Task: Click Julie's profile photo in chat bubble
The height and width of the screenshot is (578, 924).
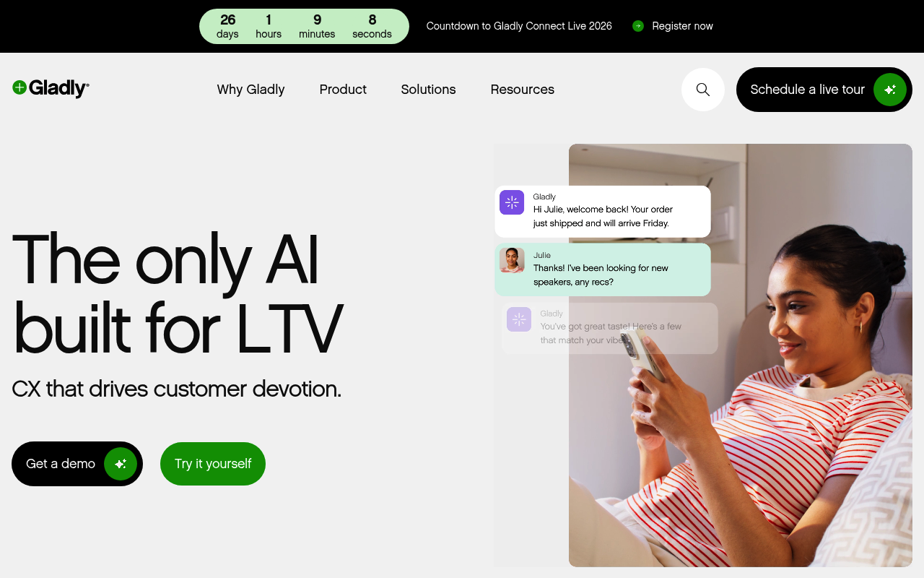Action: click(512, 260)
